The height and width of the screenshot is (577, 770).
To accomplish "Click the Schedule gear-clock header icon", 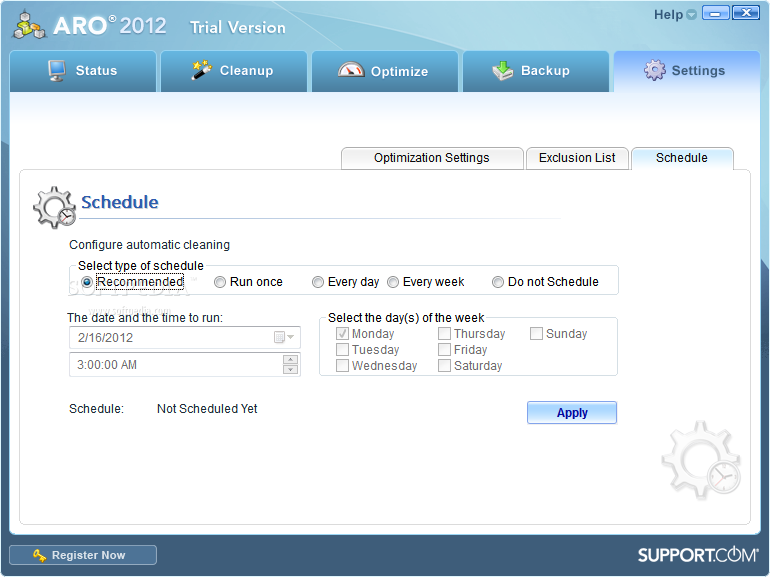I will 55,207.
